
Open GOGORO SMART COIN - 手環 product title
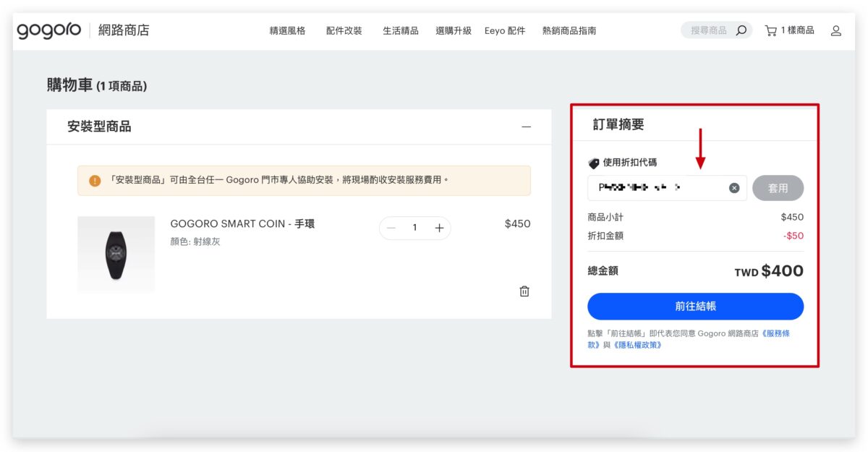[242, 223]
